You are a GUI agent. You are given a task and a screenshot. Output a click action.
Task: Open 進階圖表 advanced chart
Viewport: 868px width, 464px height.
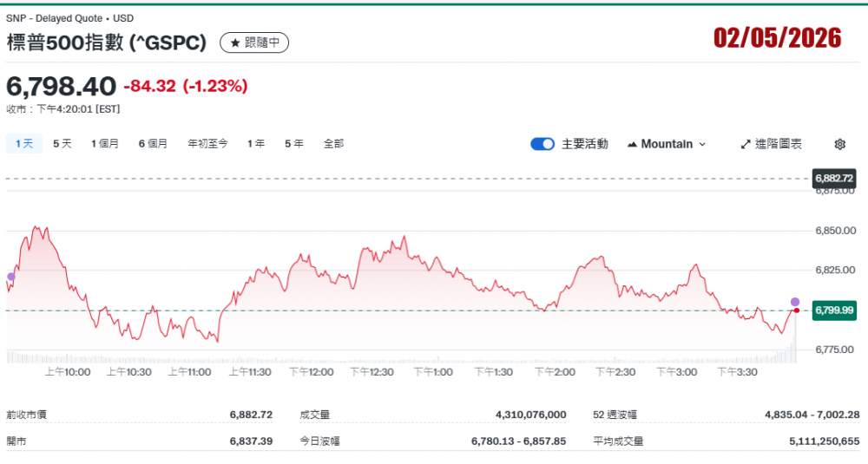coord(771,144)
